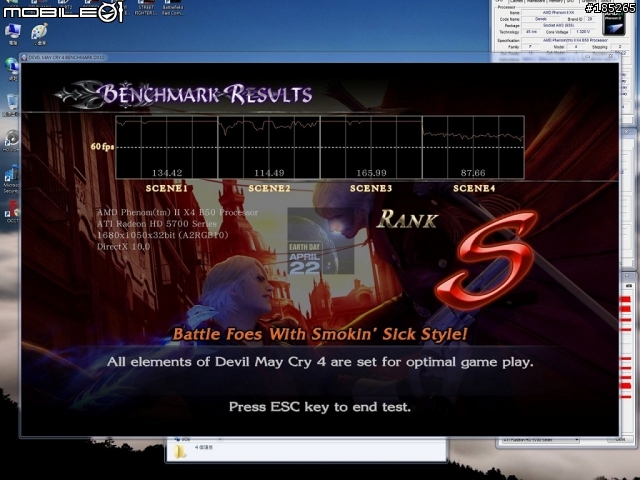Click the CPU-Z Package field
Screen dimensions: 640x480
[x=558, y=25]
